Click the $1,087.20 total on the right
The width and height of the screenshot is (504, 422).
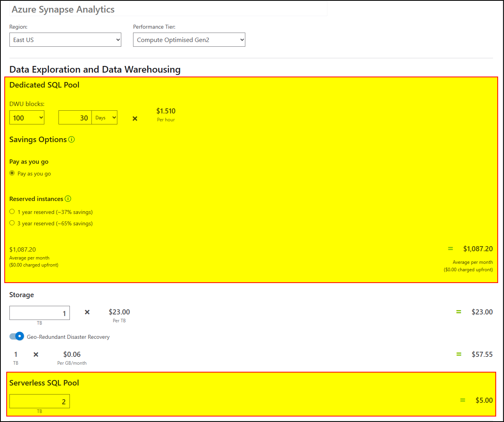point(478,249)
